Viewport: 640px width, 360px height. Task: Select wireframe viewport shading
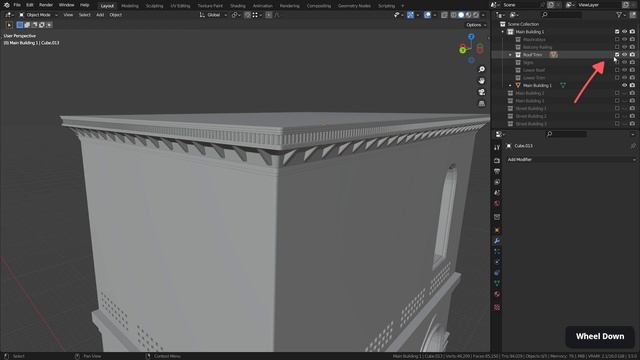pyautogui.click(x=454, y=15)
